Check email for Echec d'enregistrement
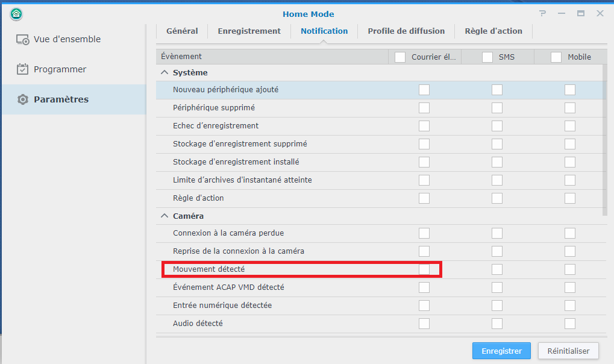614x364 pixels. (x=424, y=126)
